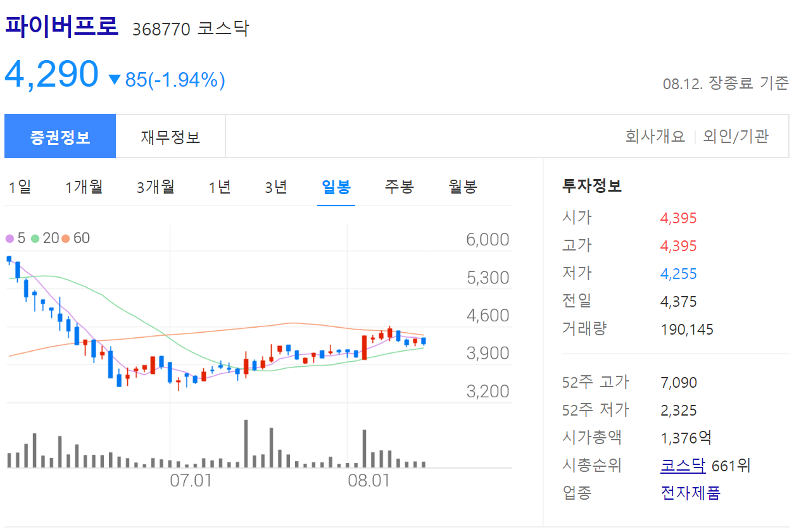Screen dimensions: 806x532
Task: Click the 3,200 price axis label
Action: (488, 391)
